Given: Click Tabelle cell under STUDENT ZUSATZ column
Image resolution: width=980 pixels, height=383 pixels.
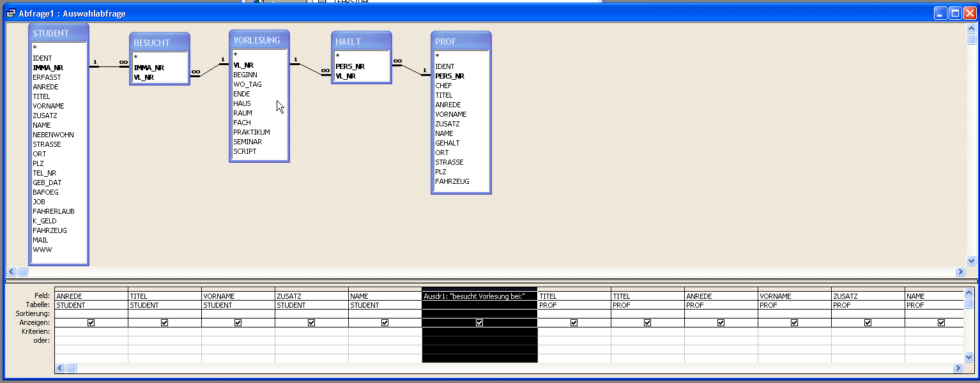Looking at the screenshot, I should [x=312, y=305].
